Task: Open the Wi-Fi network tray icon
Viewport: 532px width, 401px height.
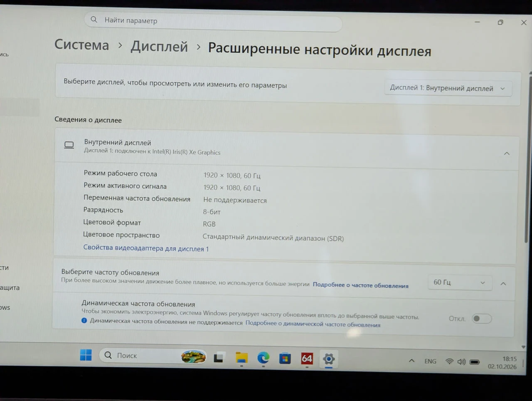Action: coord(449,361)
